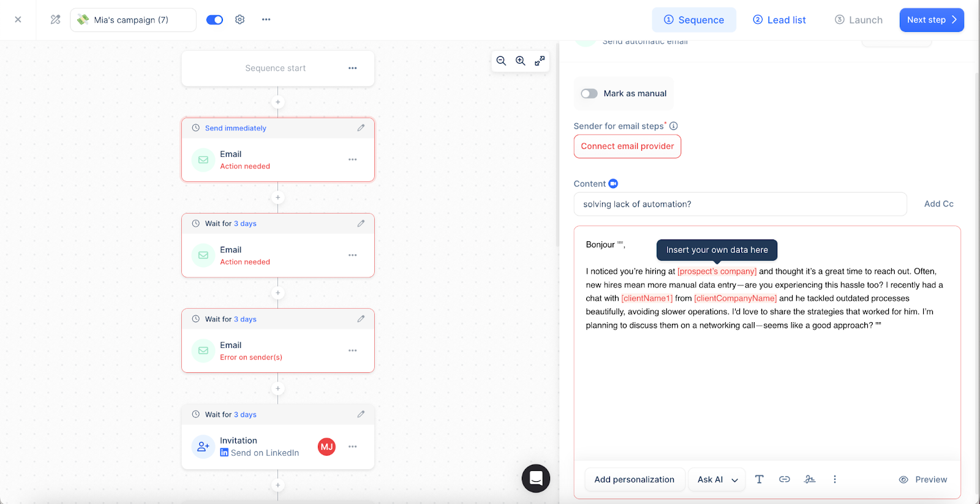Click the email subject field
The height and width of the screenshot is (504, 980).
[740, 204]
